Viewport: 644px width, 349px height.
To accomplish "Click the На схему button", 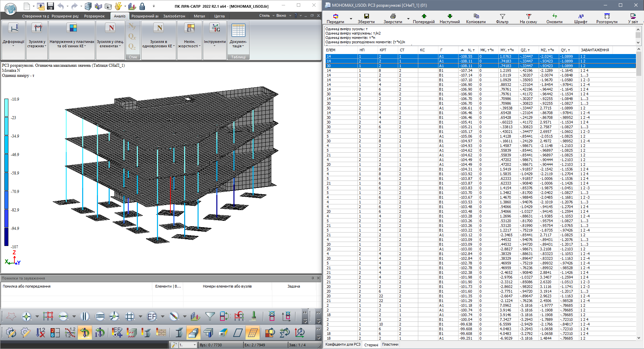I will [x=528, y=18].
